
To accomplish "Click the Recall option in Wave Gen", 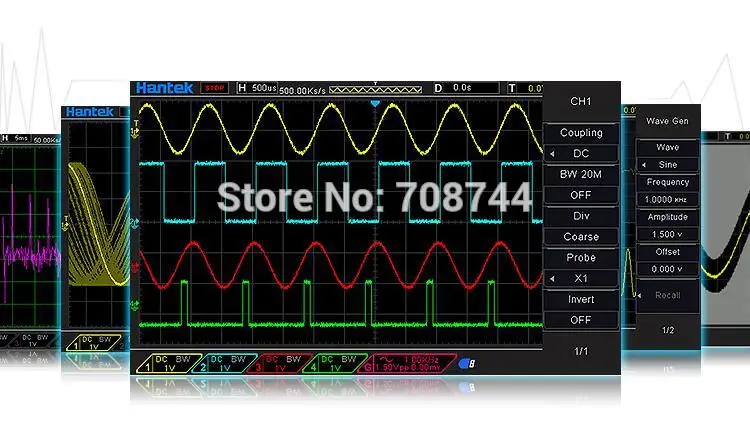I will [668, 296].
